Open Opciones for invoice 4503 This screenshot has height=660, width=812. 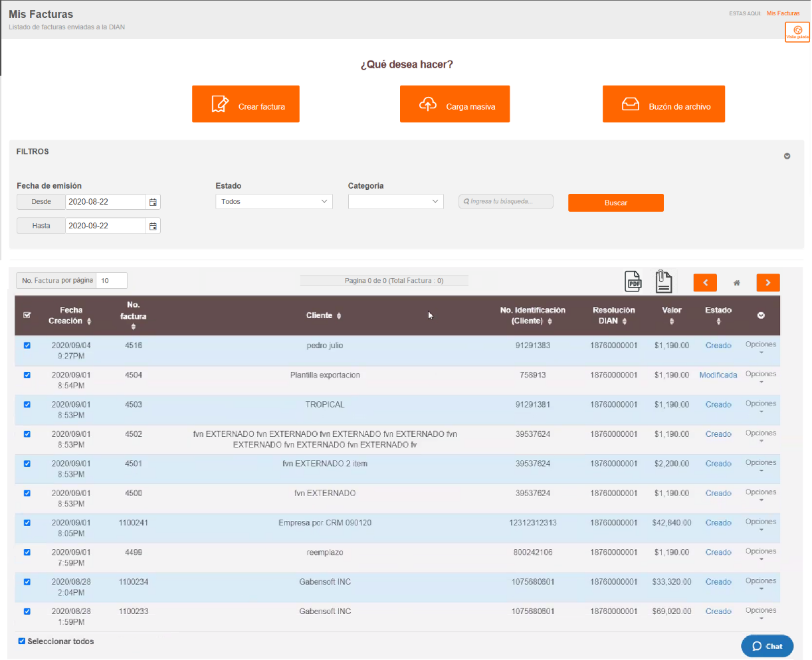coord(761,406)
